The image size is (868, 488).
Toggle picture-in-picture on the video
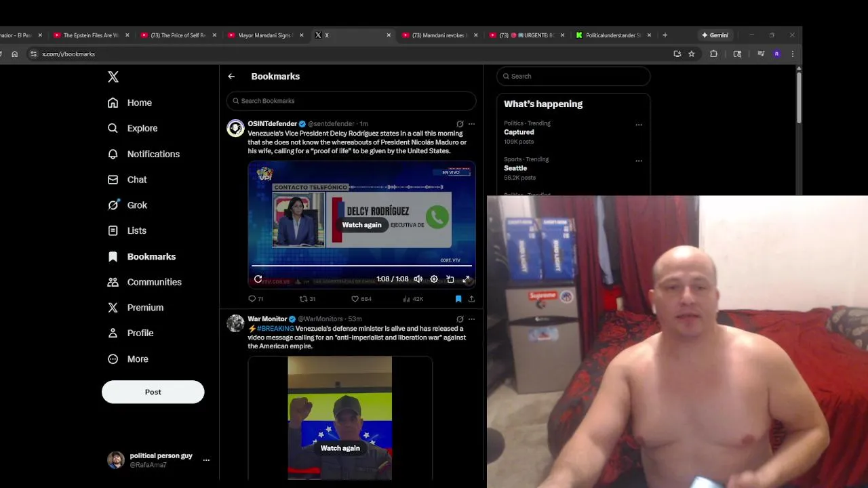450,279
